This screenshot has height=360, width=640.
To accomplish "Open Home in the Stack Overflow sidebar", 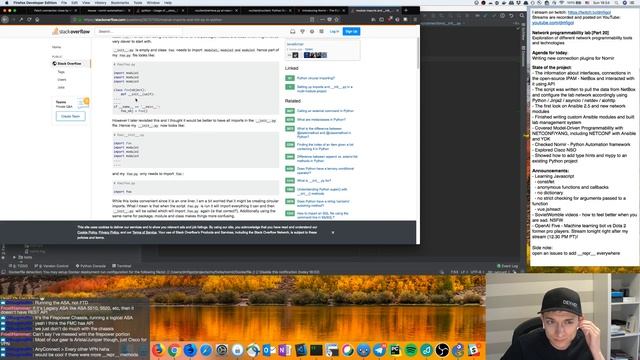I will 56,47.
